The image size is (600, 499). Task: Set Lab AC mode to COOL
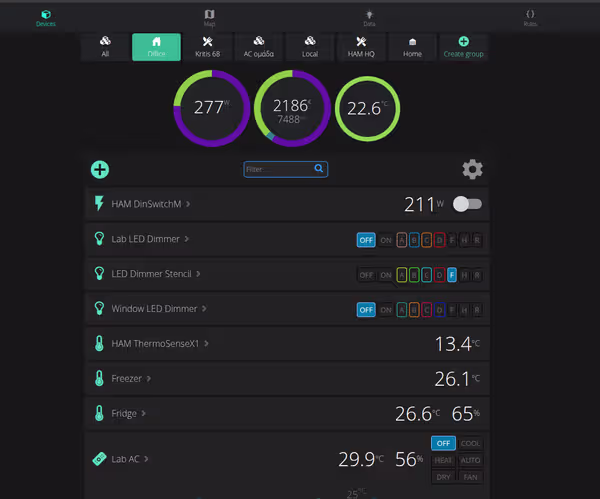click(470, 443)
